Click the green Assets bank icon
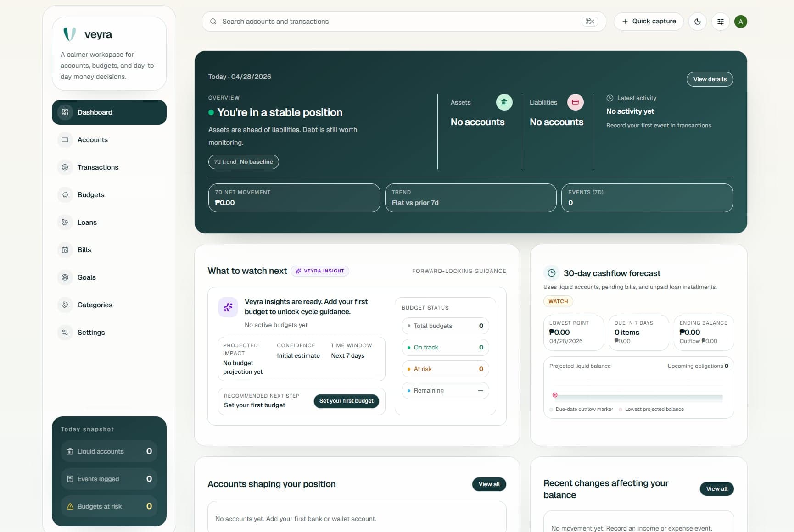Viewport: 794px width, 532px height. coord(504,102)
